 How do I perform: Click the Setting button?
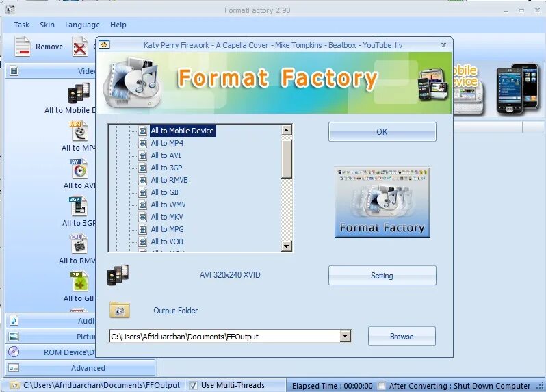point(382,276)
